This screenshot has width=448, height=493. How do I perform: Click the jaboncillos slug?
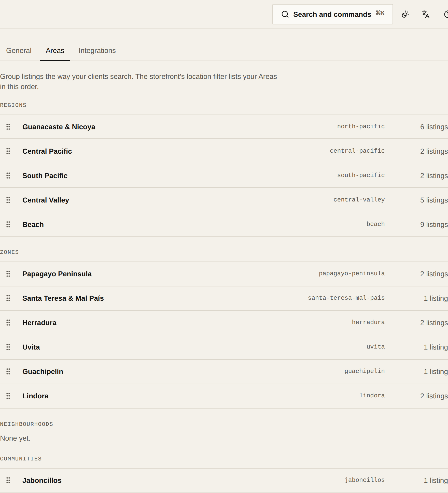(x=365, y=480)
